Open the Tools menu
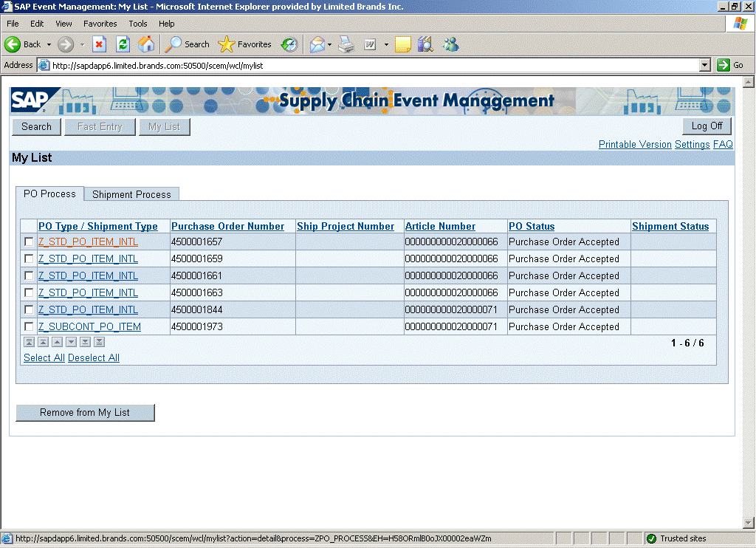 coord(138,24)
